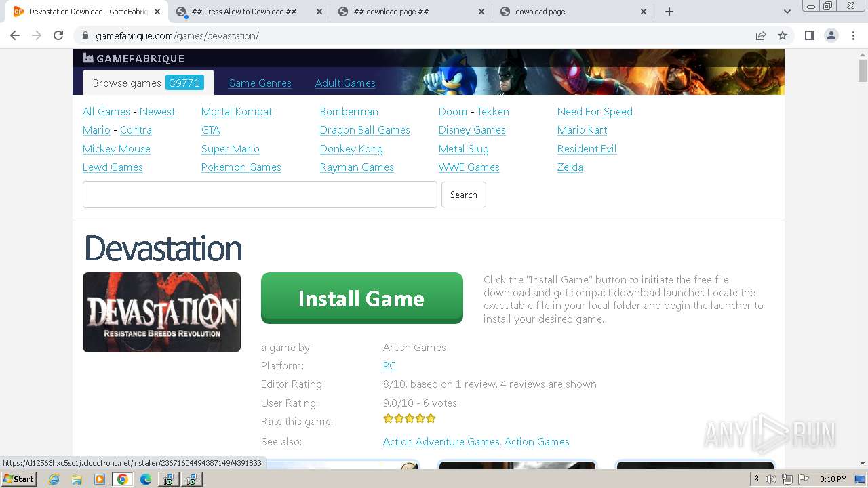This screenshot has width=868, height=488.
Task: Close the Devastation Download tab
Action: (x=157, y=12)
